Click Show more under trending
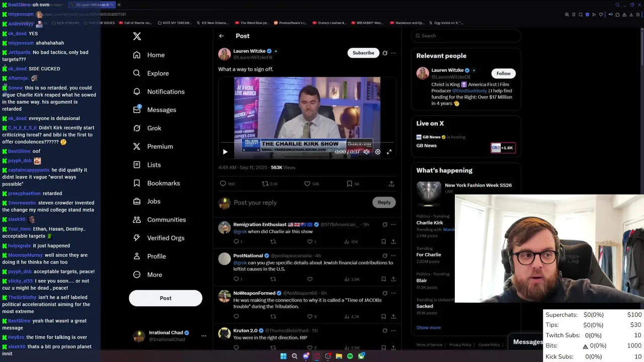The height and width of the screenshot is (362, 644). tap(429, 327)
